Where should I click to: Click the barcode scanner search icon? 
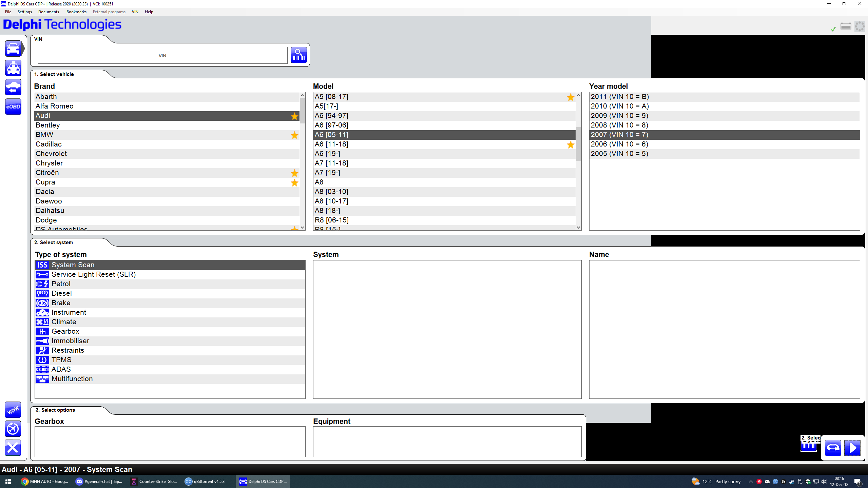tap(298, 55)
